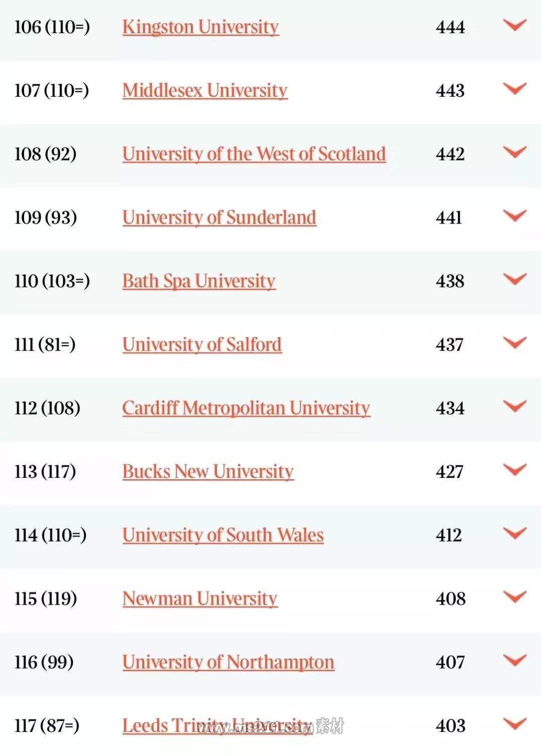Expand the University of Salford row
541x756 pixels.
click(514, 343)
